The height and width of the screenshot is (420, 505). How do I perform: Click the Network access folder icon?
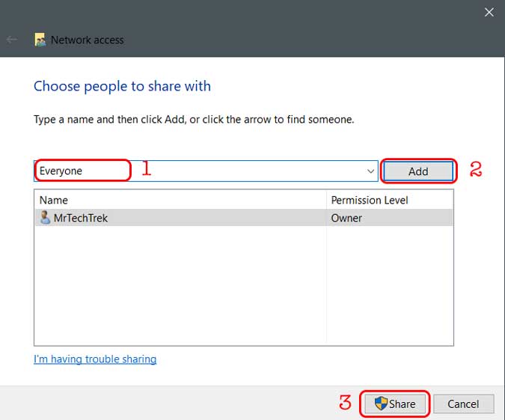click(x=40, y=40)
